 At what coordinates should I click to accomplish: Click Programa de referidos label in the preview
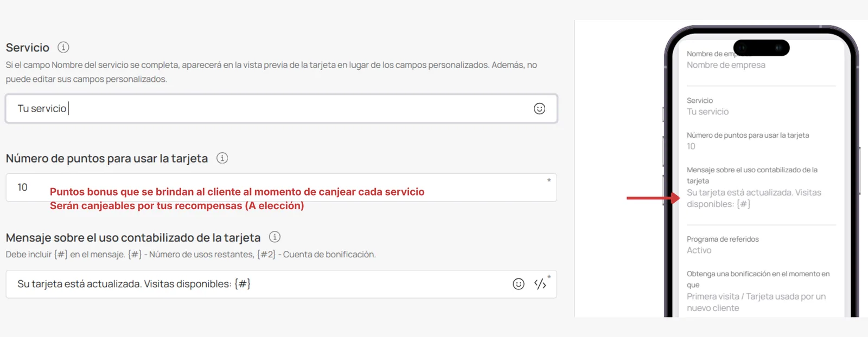[x=723, y=239]
